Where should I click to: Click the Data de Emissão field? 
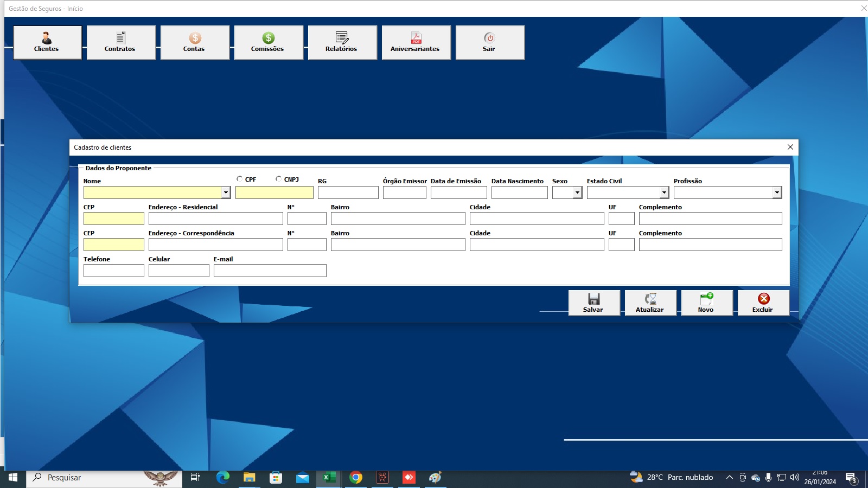(x=459, y=192)
